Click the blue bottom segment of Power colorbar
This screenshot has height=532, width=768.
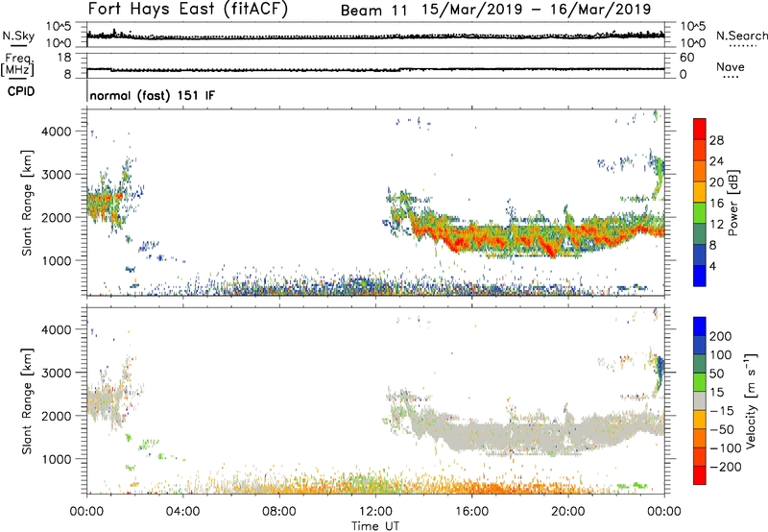point(700,276)
